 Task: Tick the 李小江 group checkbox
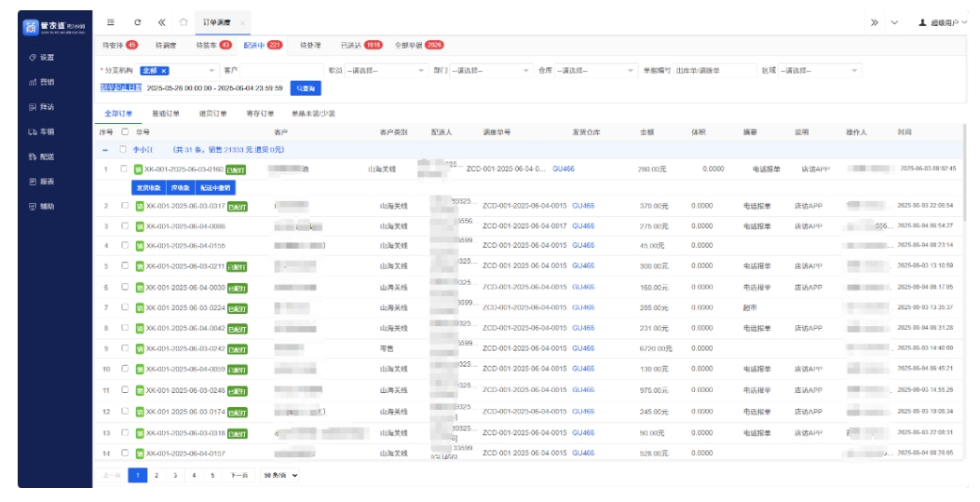123,149
